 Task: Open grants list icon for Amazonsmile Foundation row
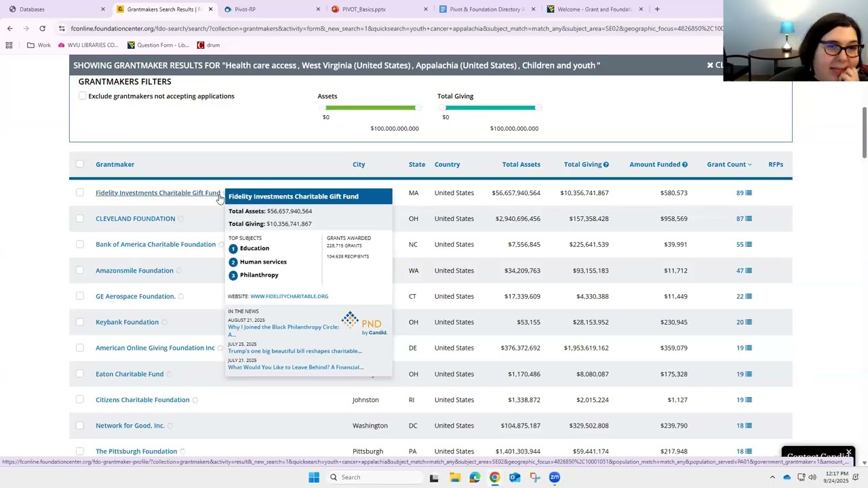point(749,270)
